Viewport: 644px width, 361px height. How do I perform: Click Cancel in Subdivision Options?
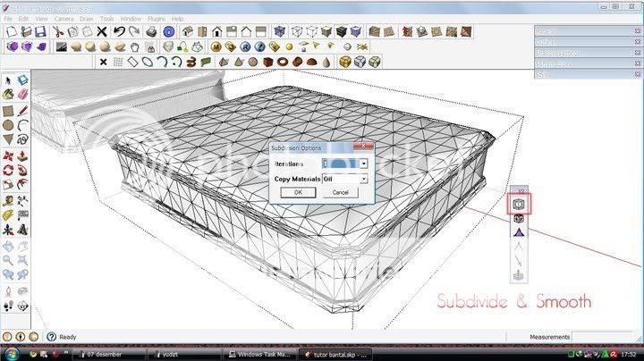click(341, 192)
